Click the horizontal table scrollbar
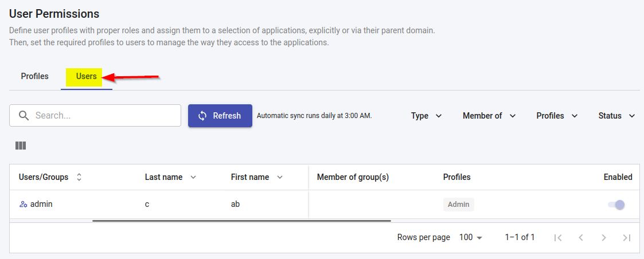Image resolution: width=644 pixels, height=259 pixels. pyautogui.click(x=241, y=221)
